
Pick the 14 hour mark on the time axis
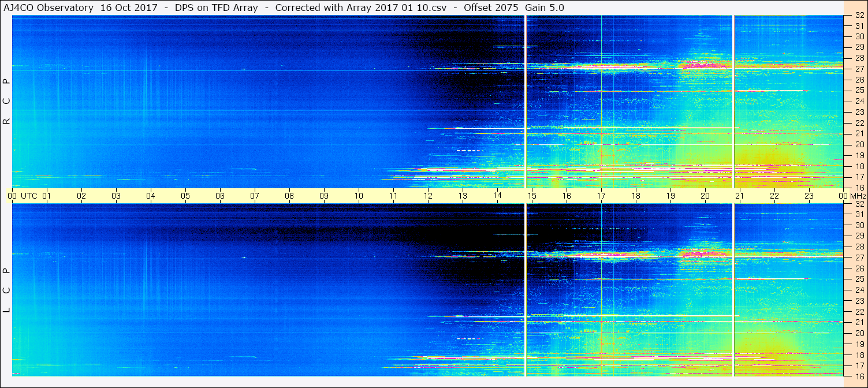tap(497, 196)
